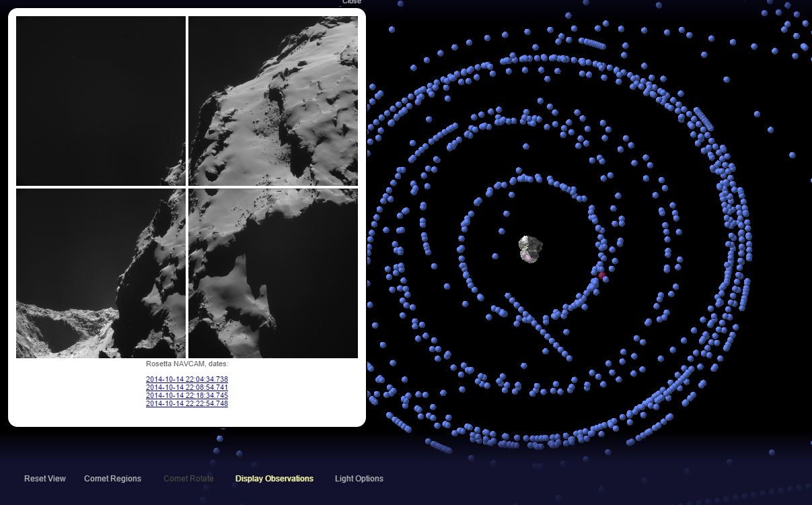This screenshot has width=812, height=505.
Task: Open the Comet Regions menu
Action: click(x=112, y=479)
